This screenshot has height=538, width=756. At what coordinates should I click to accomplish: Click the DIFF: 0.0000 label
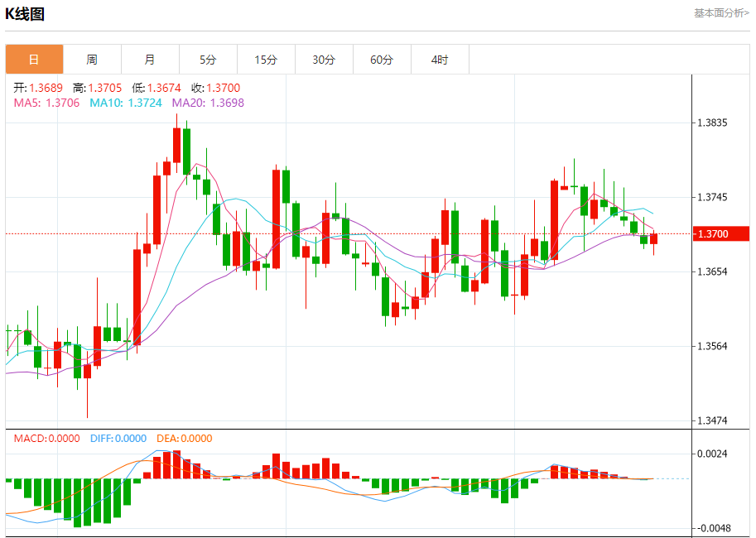click(118, 438)
